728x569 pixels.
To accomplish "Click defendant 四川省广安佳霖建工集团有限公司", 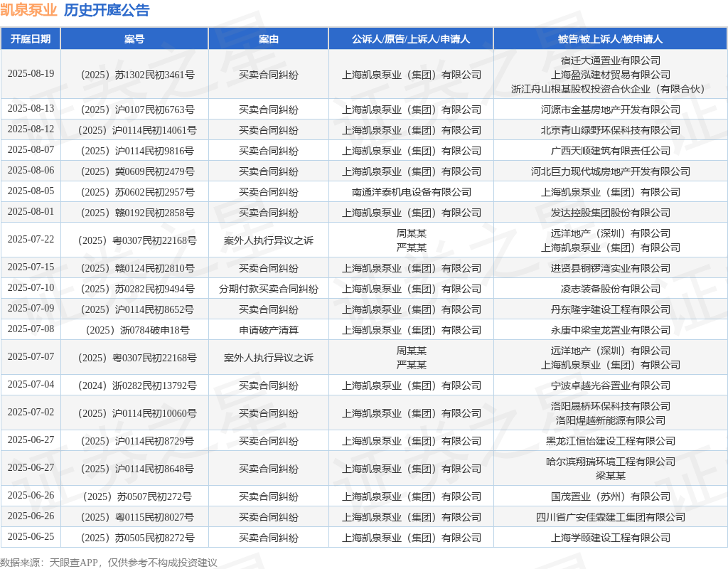I will [x=610, y=517].
